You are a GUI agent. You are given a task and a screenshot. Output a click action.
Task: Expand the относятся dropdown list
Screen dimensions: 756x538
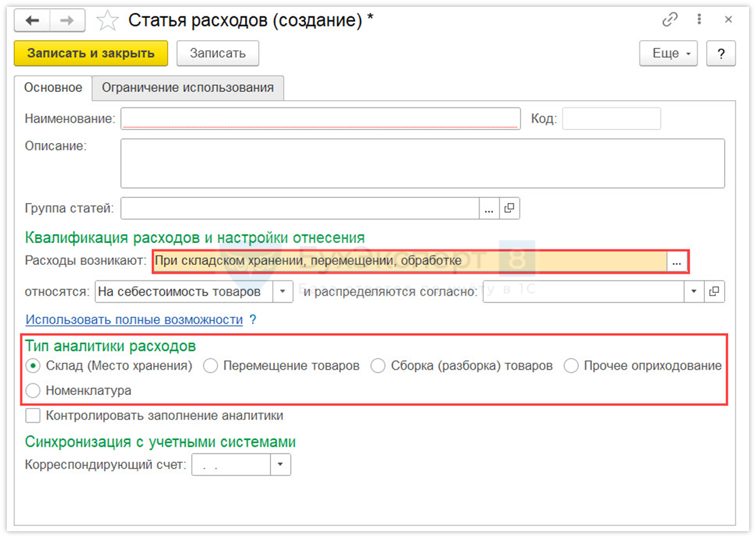pyautogui.click(x=283, y=291)
